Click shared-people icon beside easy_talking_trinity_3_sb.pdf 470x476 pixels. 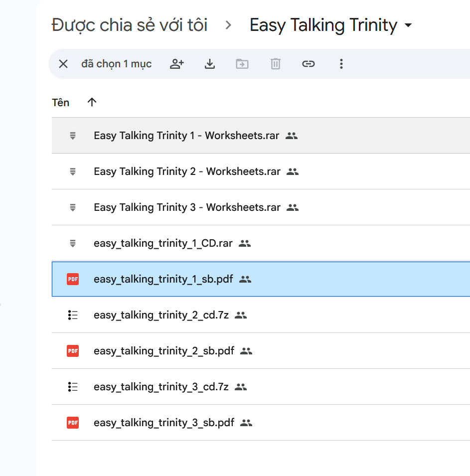click(x=246, y=423)
